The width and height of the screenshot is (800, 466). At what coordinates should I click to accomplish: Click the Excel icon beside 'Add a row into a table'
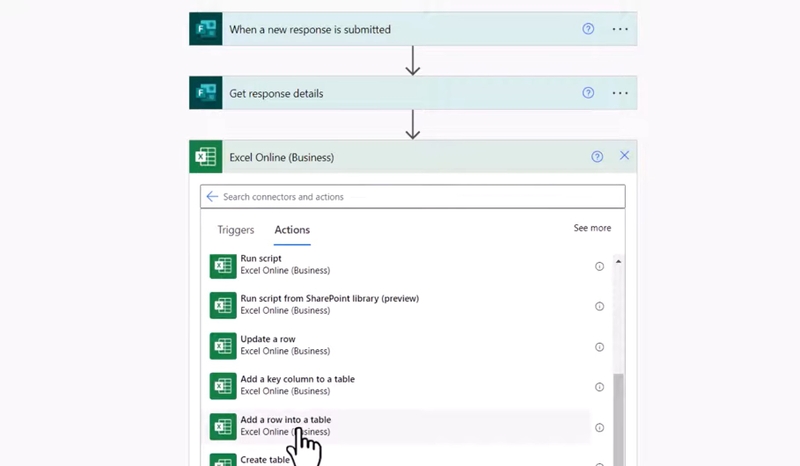223,427
